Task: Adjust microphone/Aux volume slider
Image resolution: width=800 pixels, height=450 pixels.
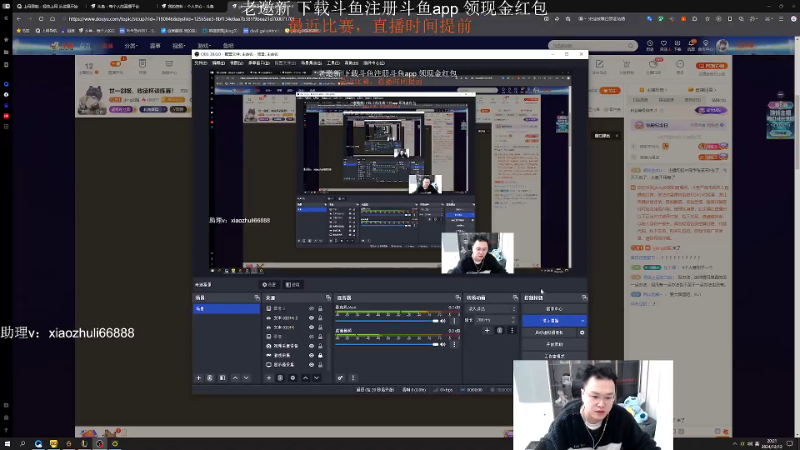Action: (x=387, y=321)
